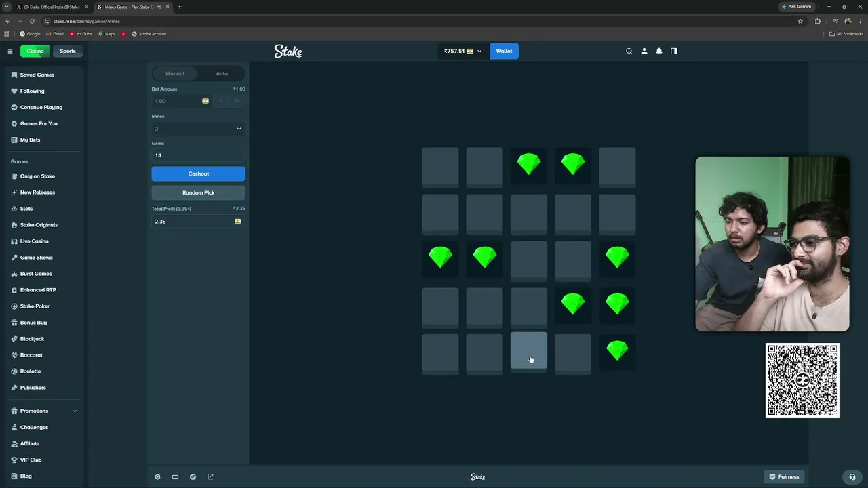Open the Google bookmark
This screenshot has width=868, height=488.
pos(30,34)
